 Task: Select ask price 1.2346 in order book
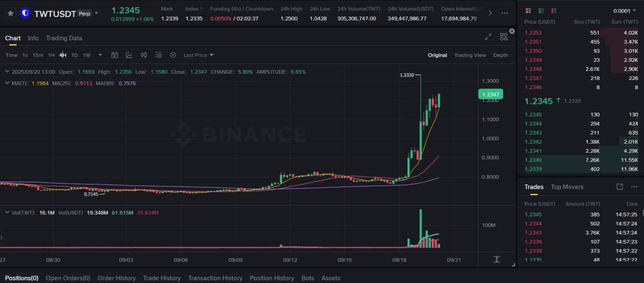(533, 87)
